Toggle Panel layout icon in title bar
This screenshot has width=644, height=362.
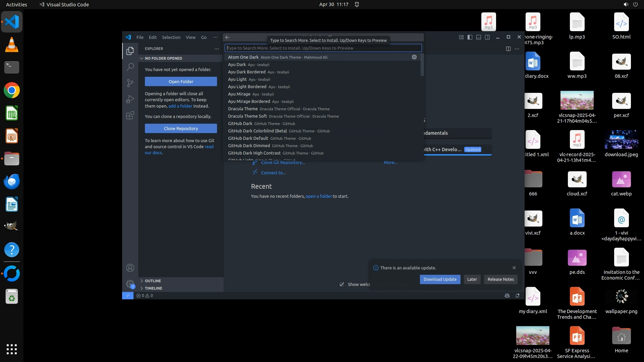479,37
